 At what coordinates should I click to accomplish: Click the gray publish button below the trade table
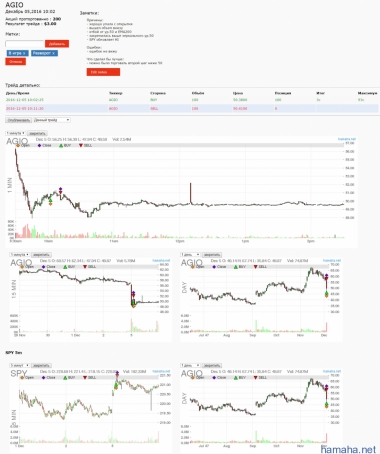pyautogui.click(x=18, y=120)
